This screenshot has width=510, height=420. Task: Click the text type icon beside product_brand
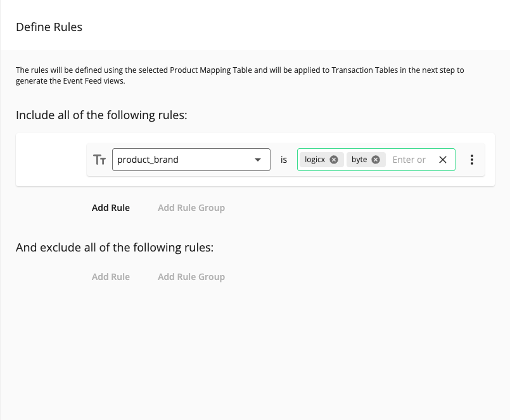(x=99, y=160)
